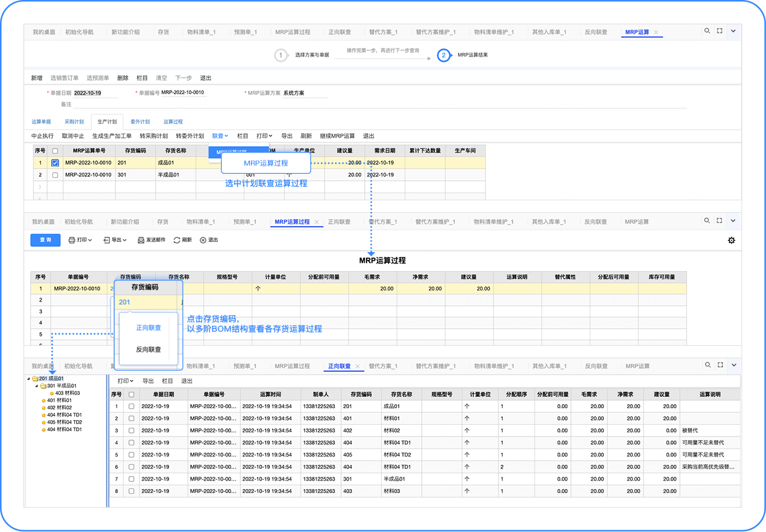Click the 201 成品01 folder icon in tree
Image resolution: width=766 pixels, height=532 pixels.
point(35,379)
